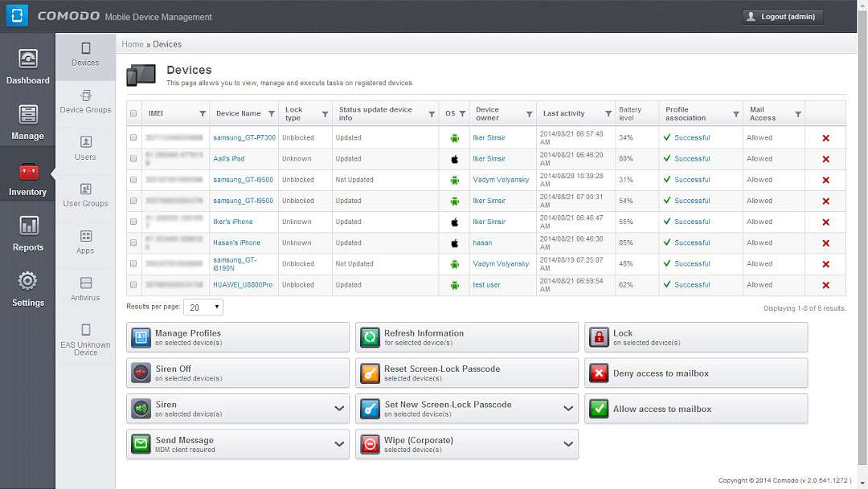Delete the samsung_GT-P7300 device with red X

click(826, 138)
